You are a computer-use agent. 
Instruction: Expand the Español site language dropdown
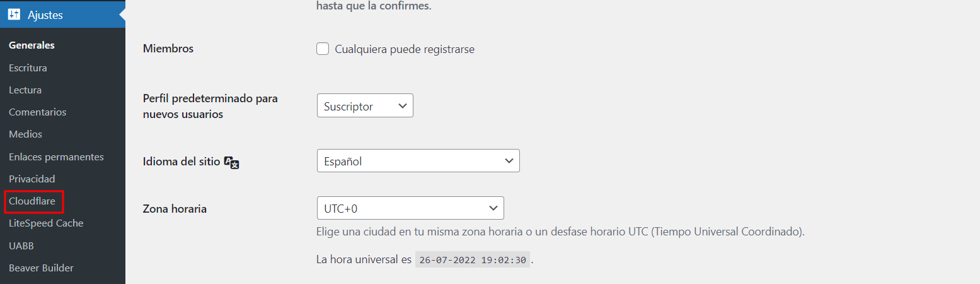418,161
